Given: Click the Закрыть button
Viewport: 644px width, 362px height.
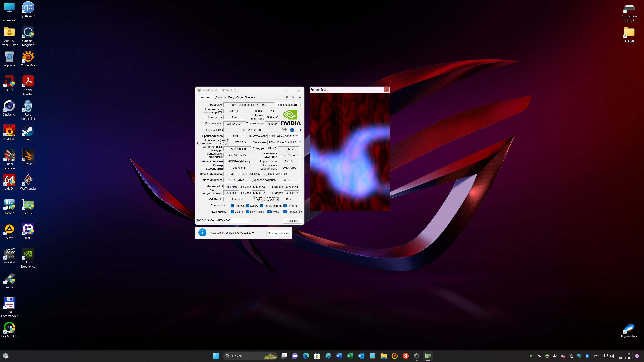Looking at the screenshot, I should (292, 221).
